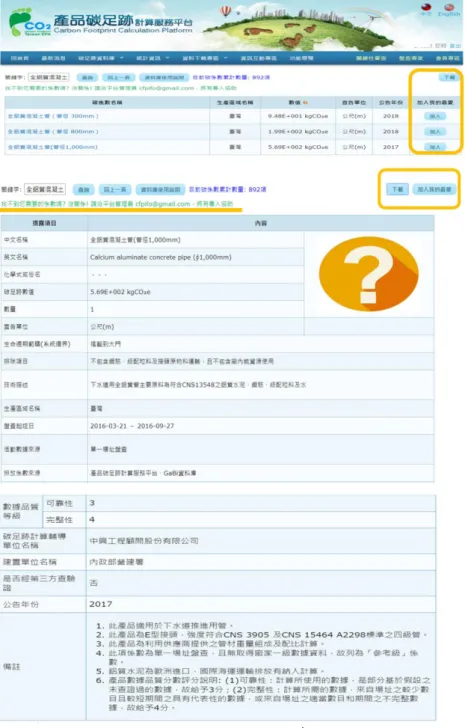
Task: Expand the 統計資訊 dropdown menu
Action: 153,58
